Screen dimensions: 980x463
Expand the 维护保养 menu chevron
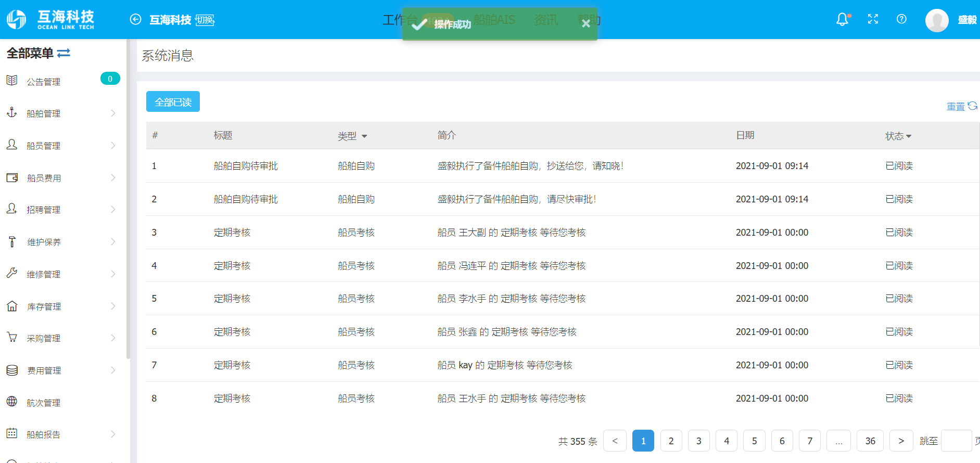(x=113, y=241)
